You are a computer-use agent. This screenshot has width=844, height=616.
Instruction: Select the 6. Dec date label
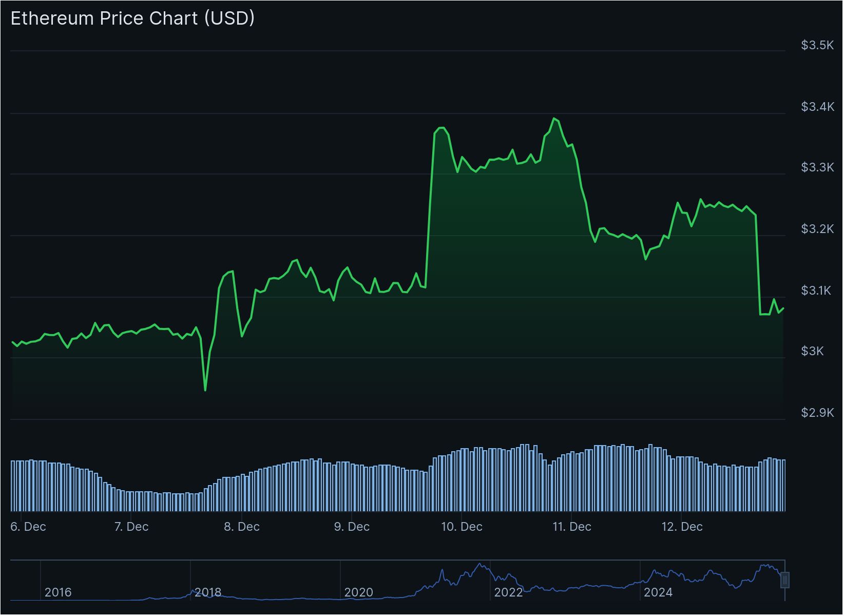click(x=28, y=527)
